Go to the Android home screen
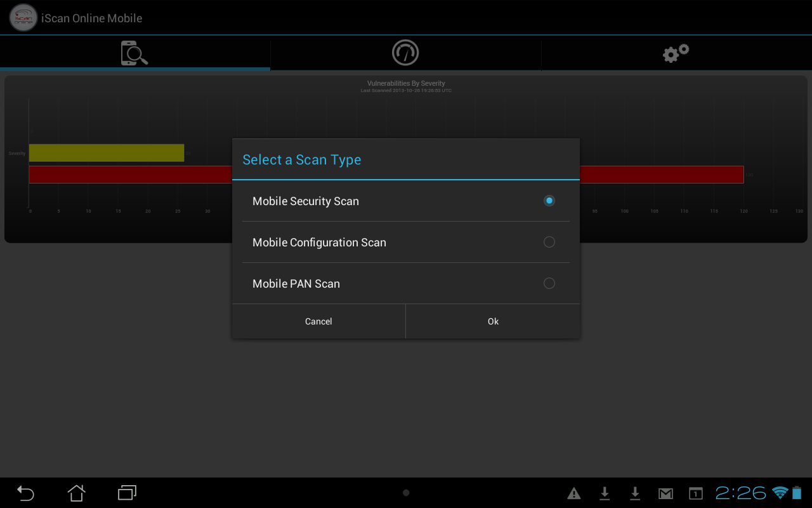This screenshot has height=508, width=812. click(x=77, y=493)
